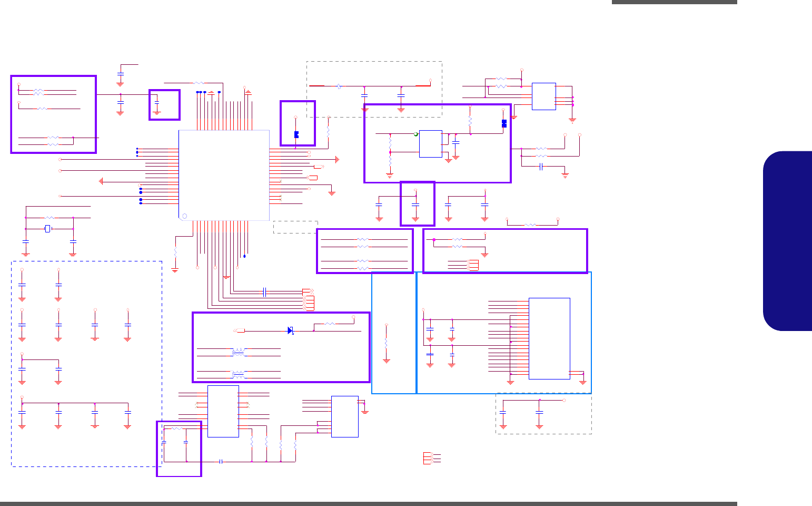
Task: Select the left-pointing off-page connector beside the diode
Action: (x=240, y=330)
